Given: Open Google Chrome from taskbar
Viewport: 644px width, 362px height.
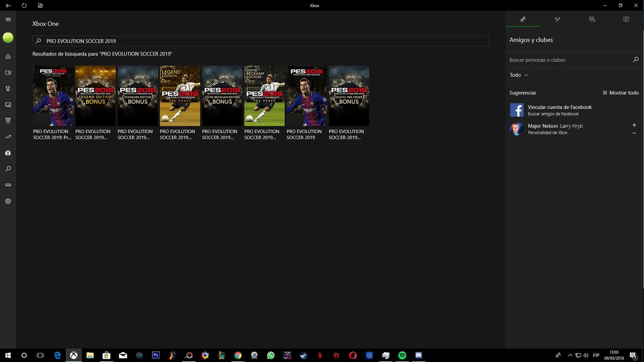Looking at the screenshot, I should (x=238, y=355).
